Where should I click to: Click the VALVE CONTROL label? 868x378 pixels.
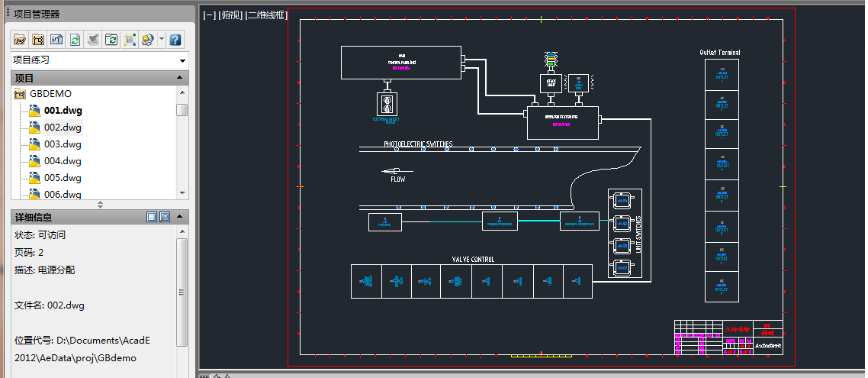(x=473, y=260)
